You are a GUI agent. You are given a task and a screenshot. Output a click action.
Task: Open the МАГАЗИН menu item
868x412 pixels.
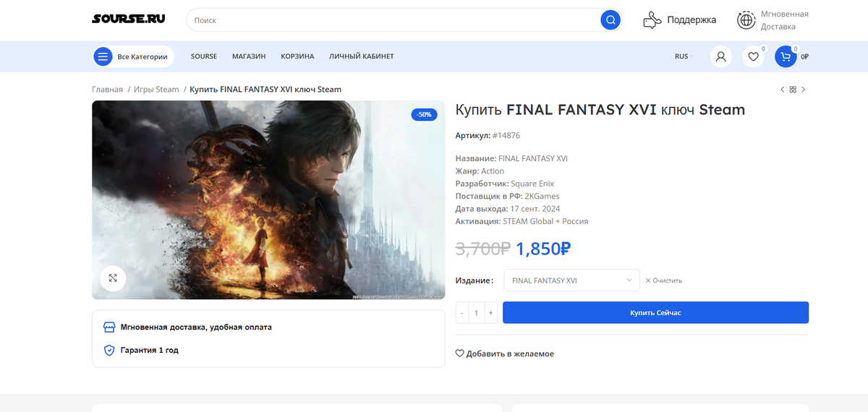(249, 56)
